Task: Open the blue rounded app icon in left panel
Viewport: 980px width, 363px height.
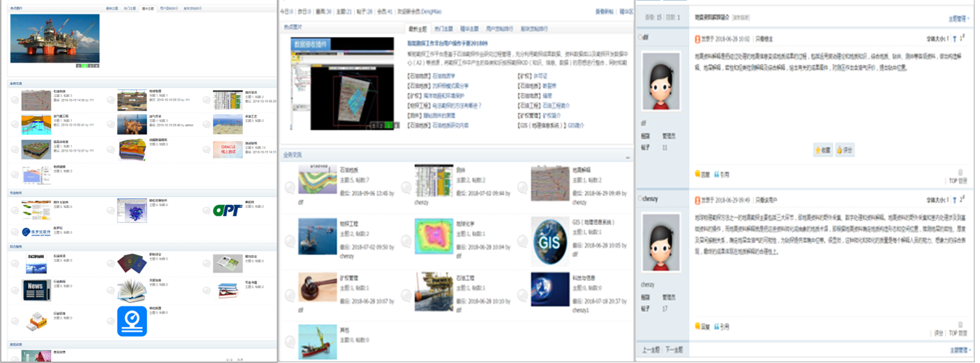Action: (132, 321)
